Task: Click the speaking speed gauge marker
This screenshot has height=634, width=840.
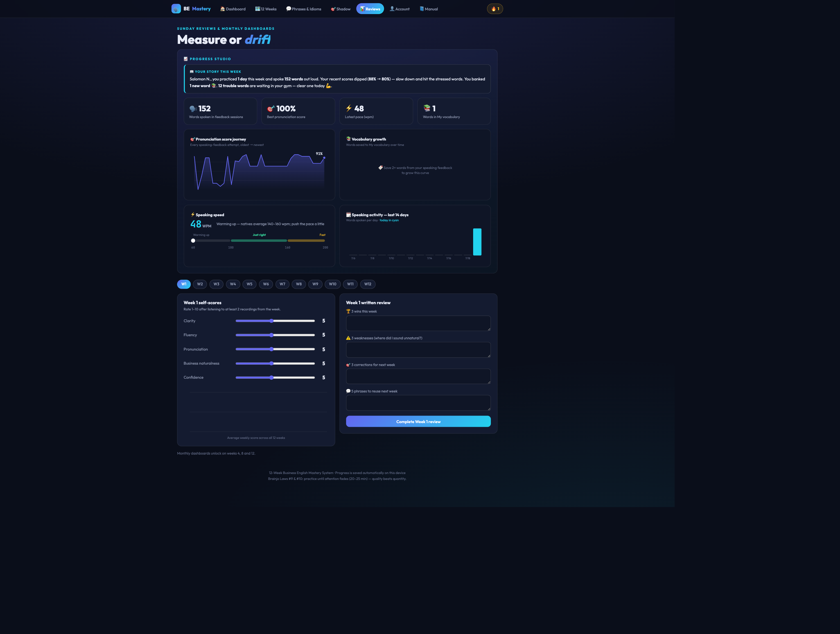Action: coord(193,240)
